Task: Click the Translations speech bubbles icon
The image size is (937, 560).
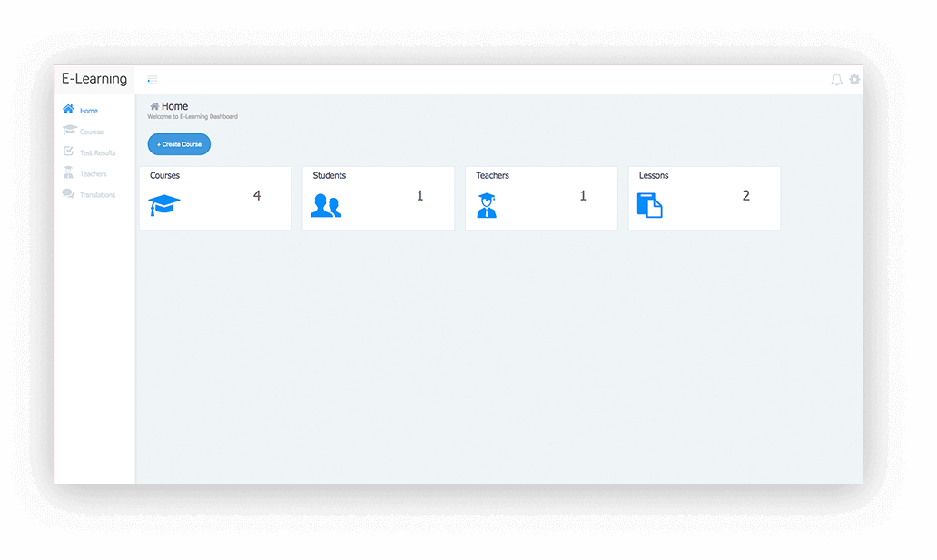Action: [68, 193]
